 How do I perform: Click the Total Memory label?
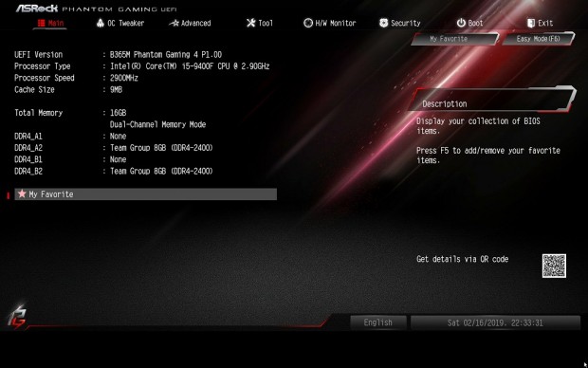[39, 113]
